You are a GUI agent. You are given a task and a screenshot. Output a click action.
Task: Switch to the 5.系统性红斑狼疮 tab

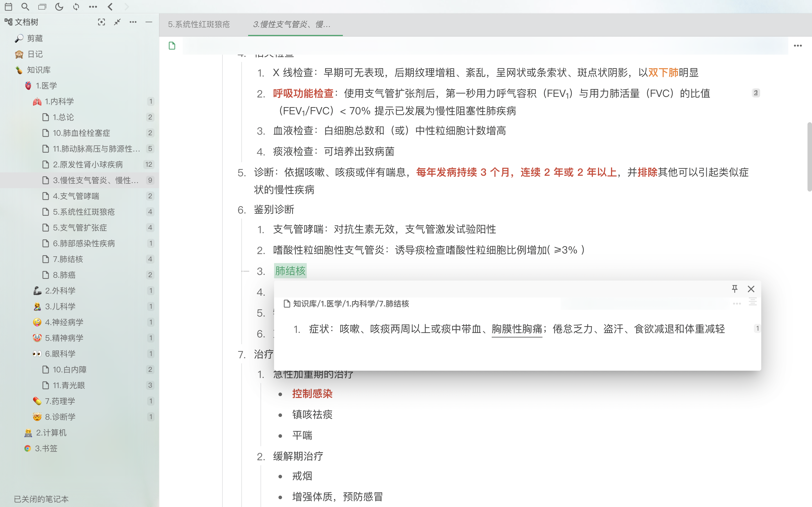(199, 25)
